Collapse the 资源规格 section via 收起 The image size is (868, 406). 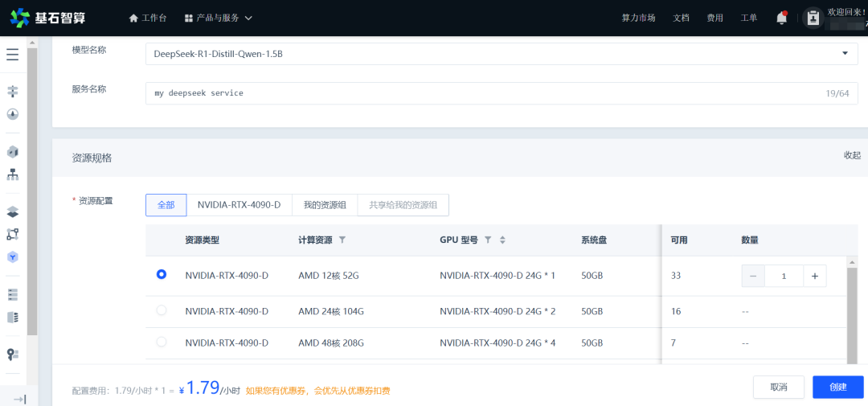(x=852, y=155)
